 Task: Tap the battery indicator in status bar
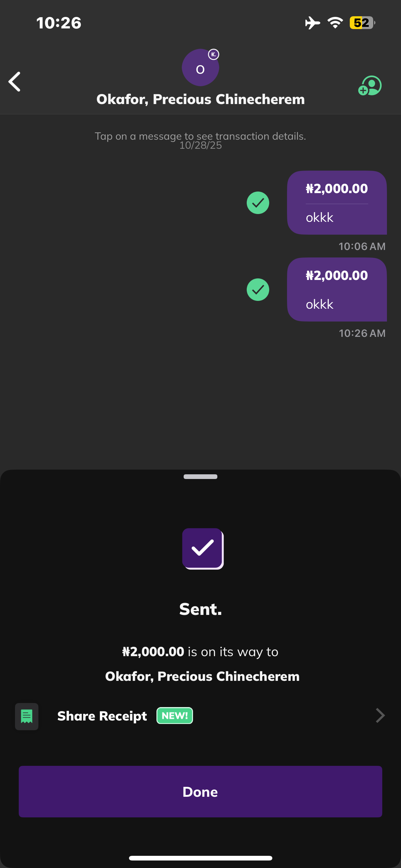pos(362,23)
